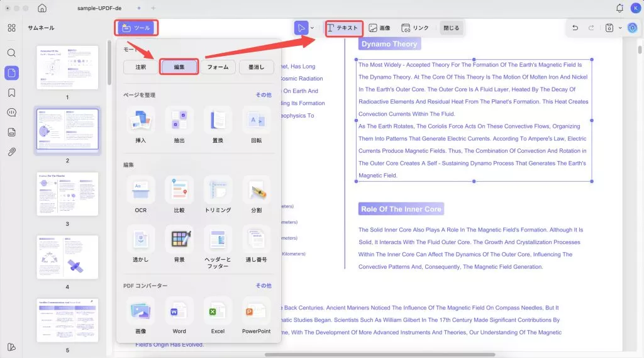Select the page thumbnails panel icon
Screen dimensions: 644x358
pos(11,73)
